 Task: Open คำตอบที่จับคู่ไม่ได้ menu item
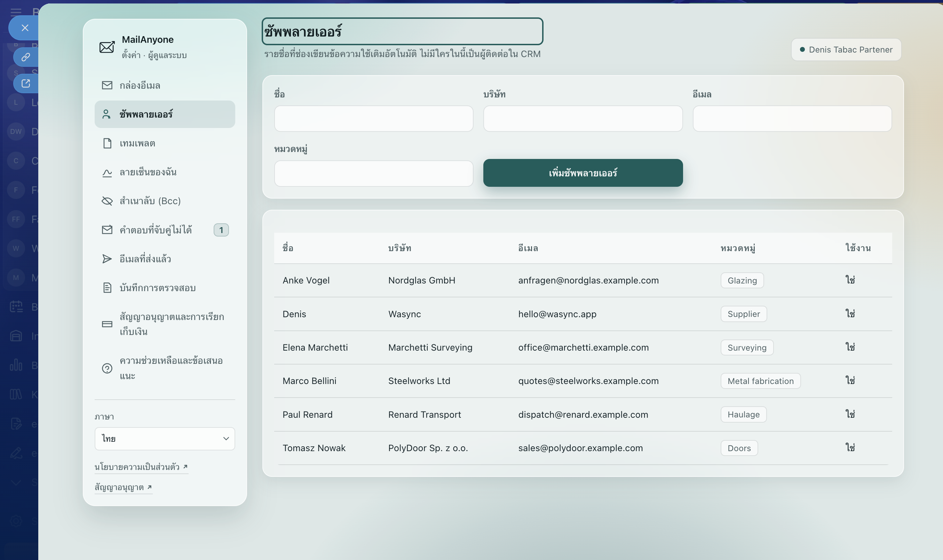coord(165,230)
